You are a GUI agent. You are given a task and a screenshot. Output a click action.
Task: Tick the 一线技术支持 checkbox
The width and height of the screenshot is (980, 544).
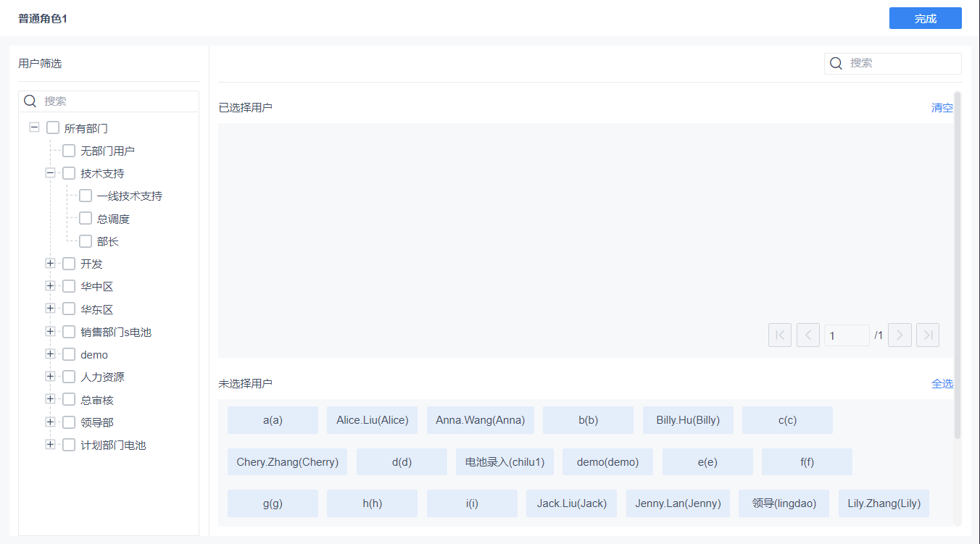point(86,196)
